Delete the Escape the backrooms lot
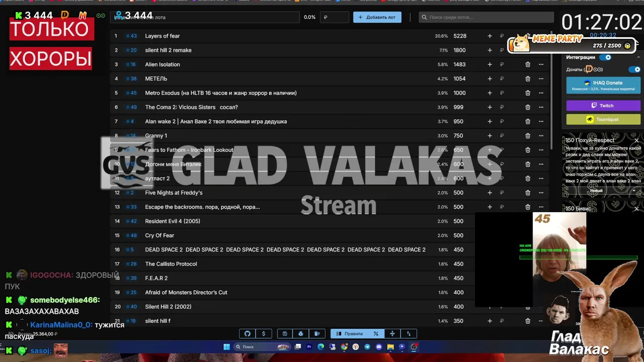This screenshot has width=644, height=362. [528, 207]
